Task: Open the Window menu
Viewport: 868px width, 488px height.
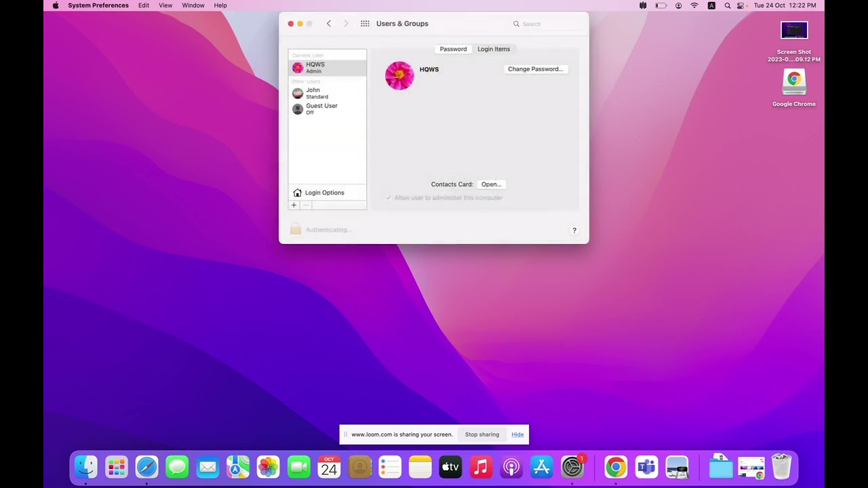Action: coord(193,5)
